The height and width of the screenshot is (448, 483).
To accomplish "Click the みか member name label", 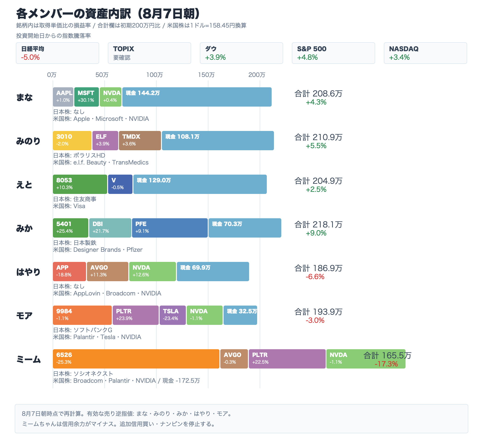I will (x=24, y=228).
